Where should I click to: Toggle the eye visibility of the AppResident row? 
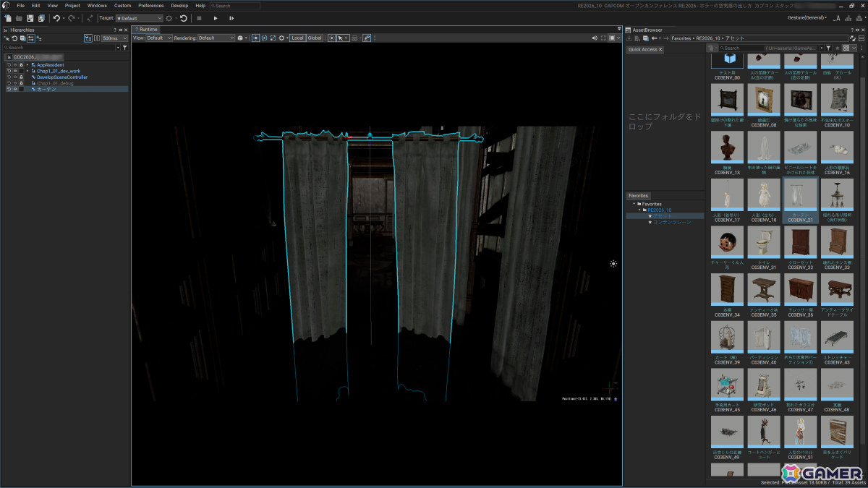point(15,65)
